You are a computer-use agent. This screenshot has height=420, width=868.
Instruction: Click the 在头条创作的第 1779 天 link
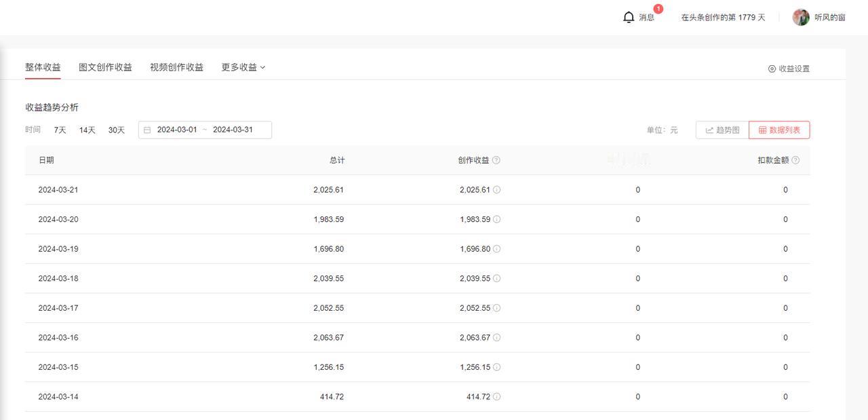point(722,17)
